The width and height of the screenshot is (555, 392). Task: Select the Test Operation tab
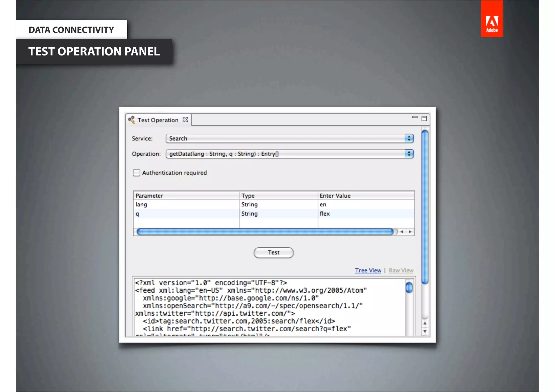[158, 120]
